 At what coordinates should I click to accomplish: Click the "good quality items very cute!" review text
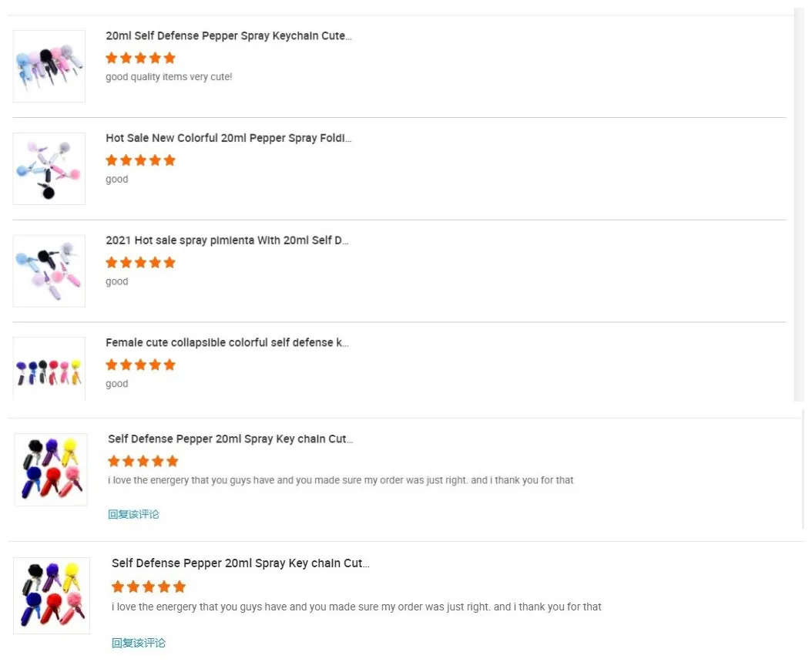169,77
